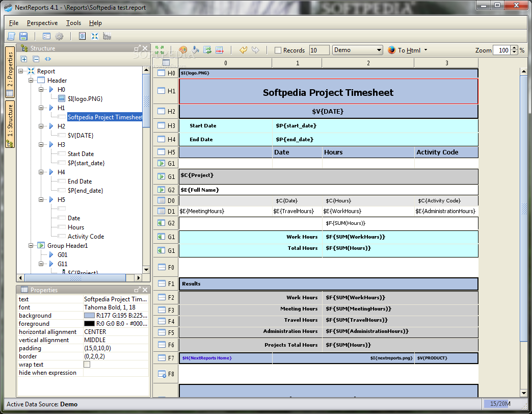Click the D0 detail row header icon
This screenshot has width=532, height=414.
(x=162, y=200)
